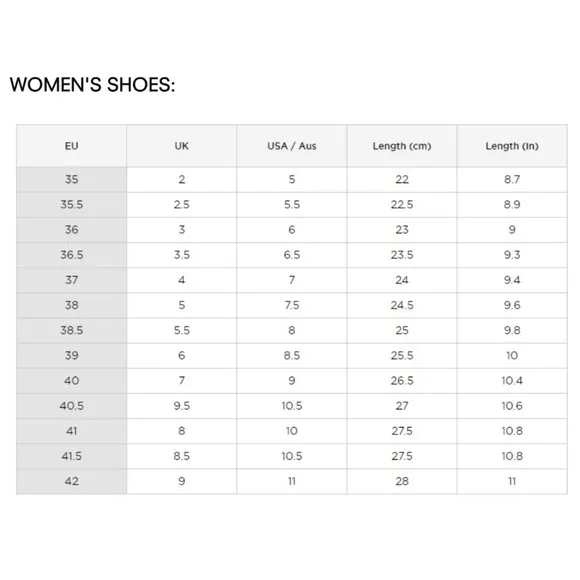Click the 28 cm length cell
This screenshot has width=580, height=580.
click(x=402, y=481)
